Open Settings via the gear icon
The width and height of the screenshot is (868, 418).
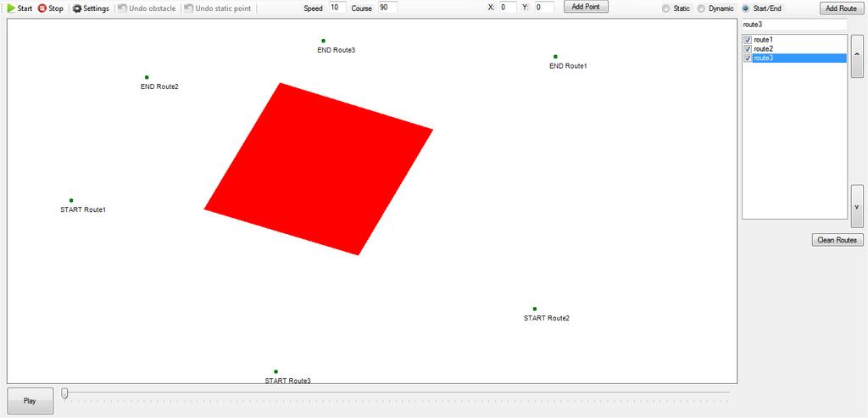point(77,8)
